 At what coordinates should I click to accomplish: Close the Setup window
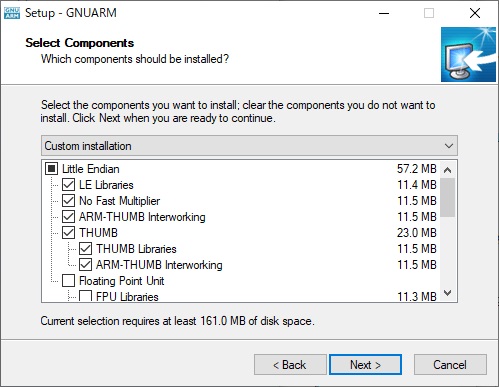(475, 13)
